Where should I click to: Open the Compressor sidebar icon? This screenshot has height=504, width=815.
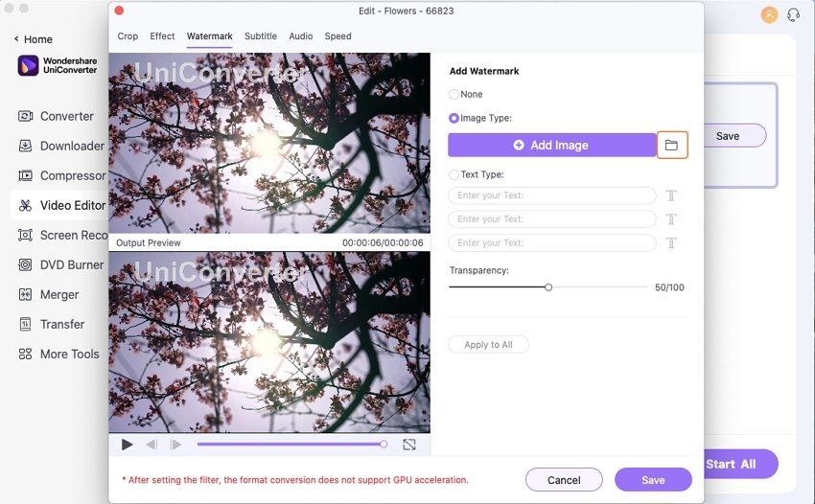click(x=25, y=175)
